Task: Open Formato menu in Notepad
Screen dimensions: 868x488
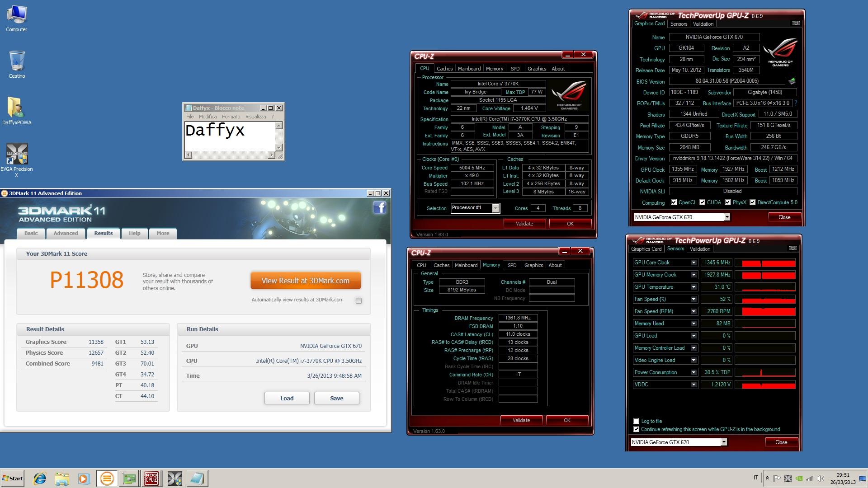Action: tap(231, 117)
